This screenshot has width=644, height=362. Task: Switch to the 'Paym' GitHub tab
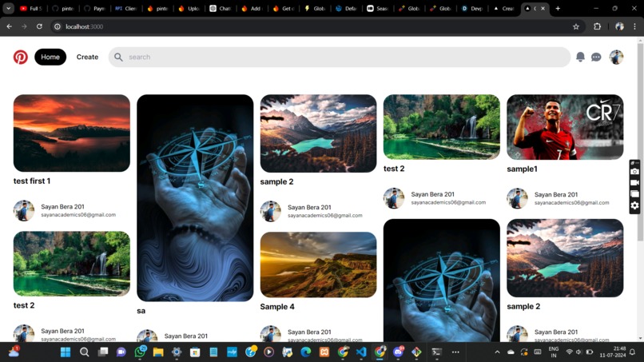tap(94, 8)
